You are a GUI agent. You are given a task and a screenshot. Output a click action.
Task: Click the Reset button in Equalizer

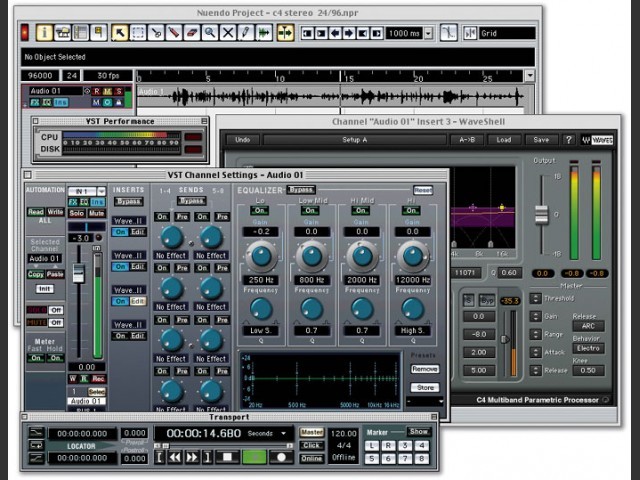(423, 190)
